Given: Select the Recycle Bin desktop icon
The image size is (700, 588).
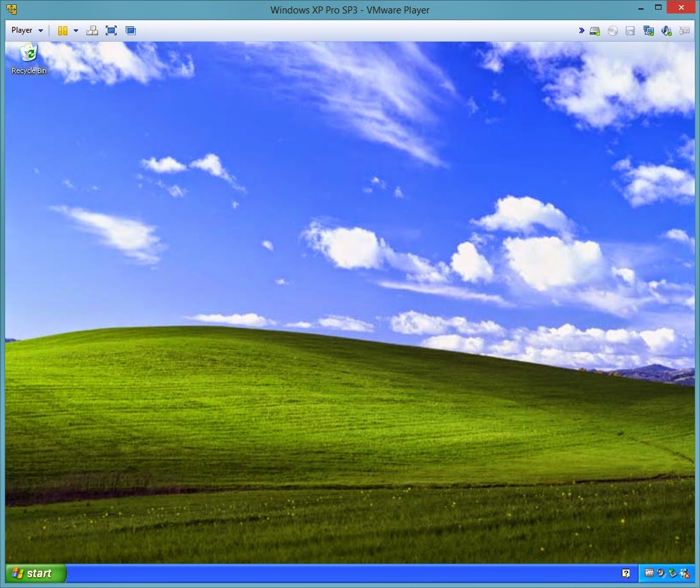Looking at the screenshot, I should (29, 58).
